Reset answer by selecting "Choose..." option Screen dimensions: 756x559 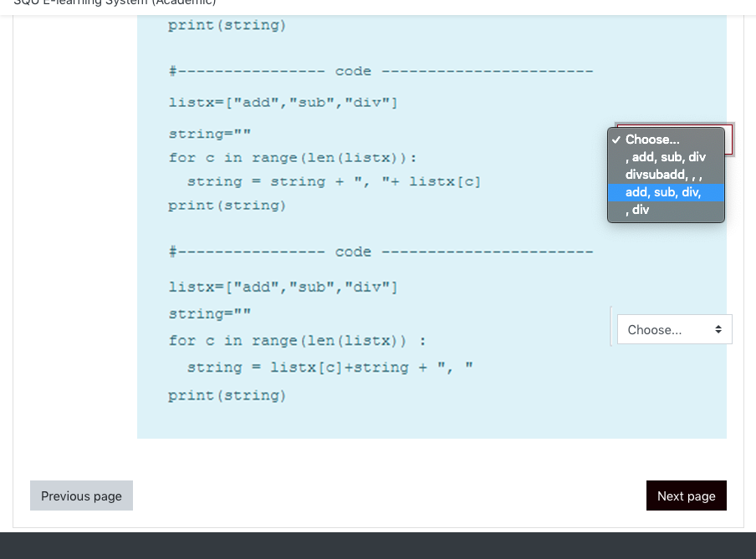(x=653, y=139)
